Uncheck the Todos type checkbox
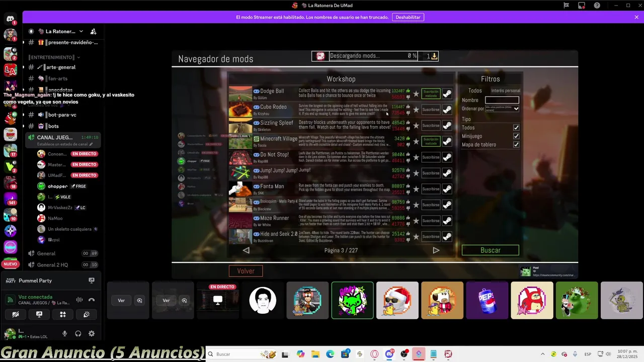Viewport: 644px width, 362px height. click(x=516, y=128)
